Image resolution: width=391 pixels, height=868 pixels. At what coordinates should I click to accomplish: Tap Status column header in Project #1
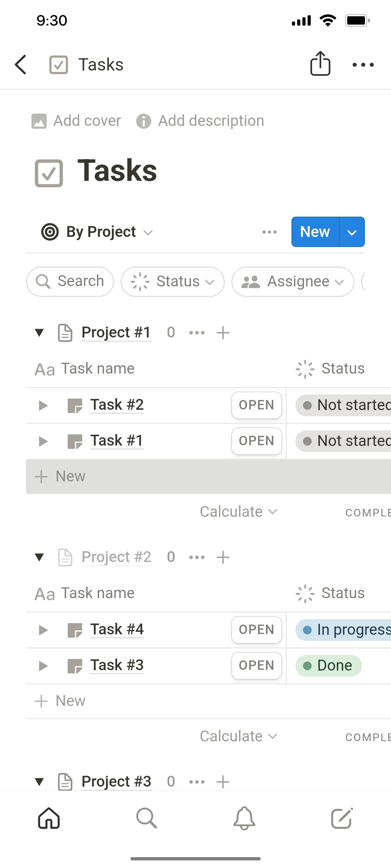click(x=330, y=369)
